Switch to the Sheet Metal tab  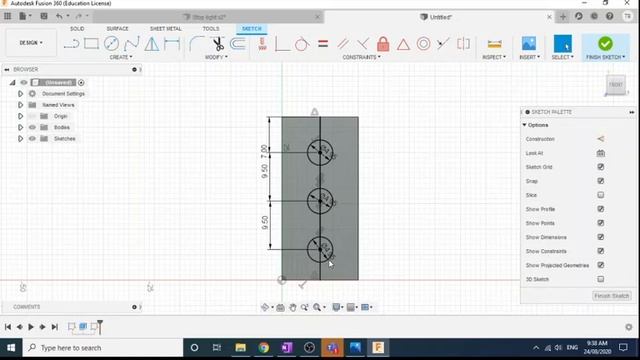tap(165, 29)
